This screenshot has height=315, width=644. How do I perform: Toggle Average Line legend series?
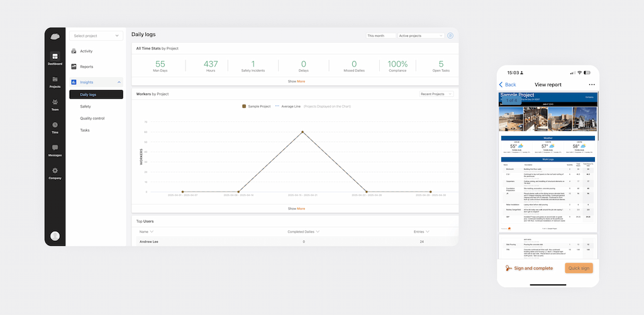pyautogui.click(x=288, y=106)
